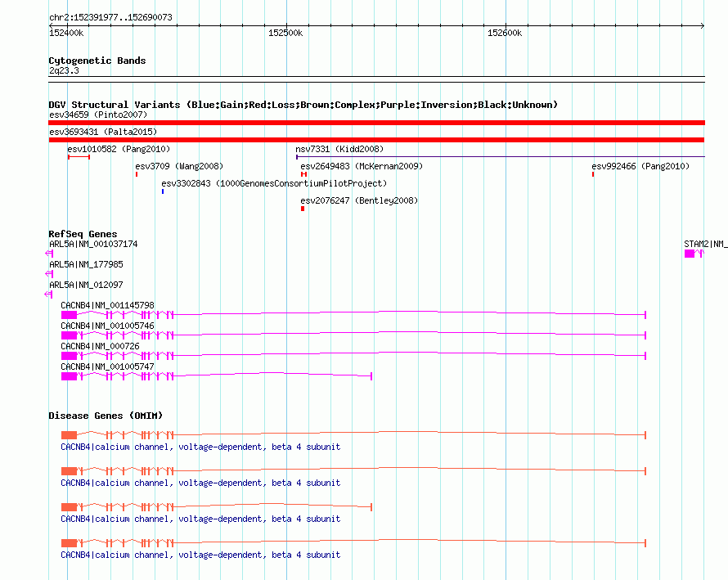Click the STAM2|NM_ gene label
This screenshot has width=728, height=580.
point(706,244)
